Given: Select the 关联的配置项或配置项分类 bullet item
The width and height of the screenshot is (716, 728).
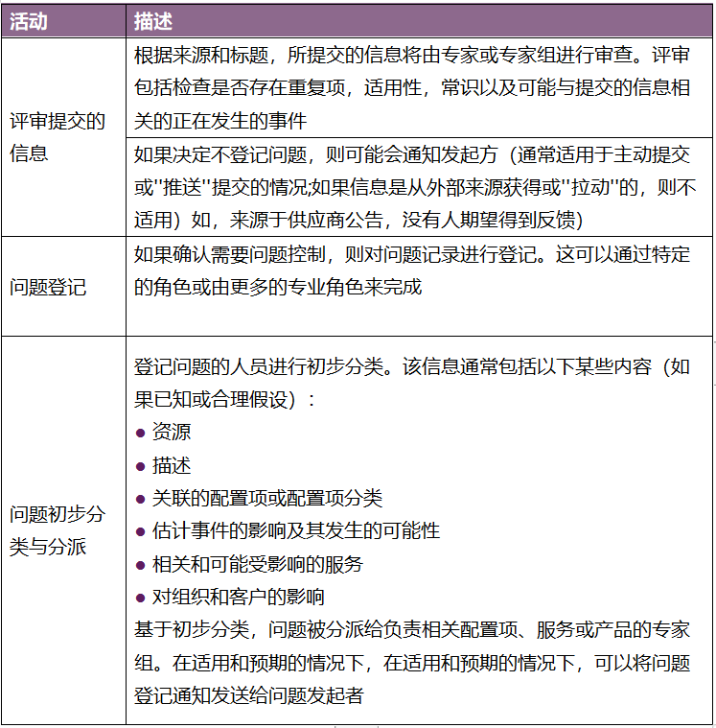Looking at the screenshot, I should [x=266, y=498].
